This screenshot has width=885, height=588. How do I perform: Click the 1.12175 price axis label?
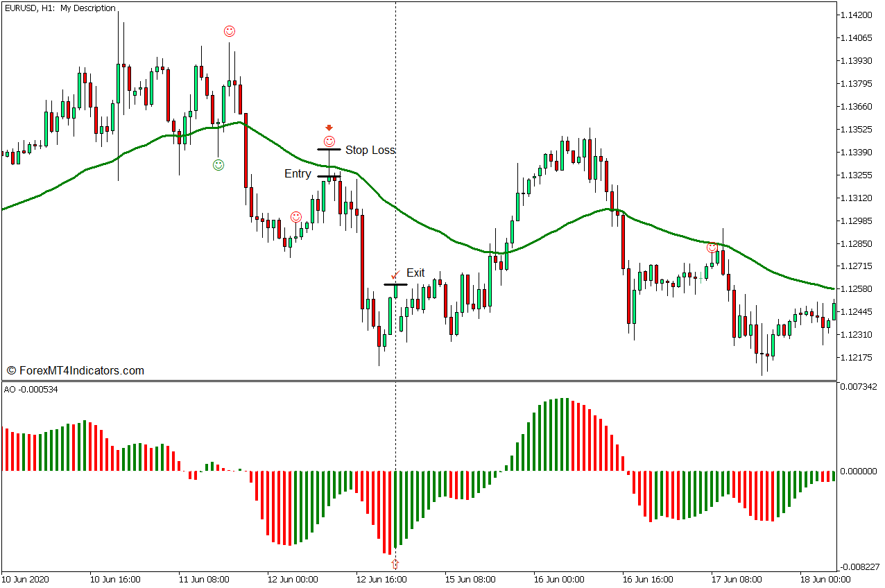[x=858, y=357]
